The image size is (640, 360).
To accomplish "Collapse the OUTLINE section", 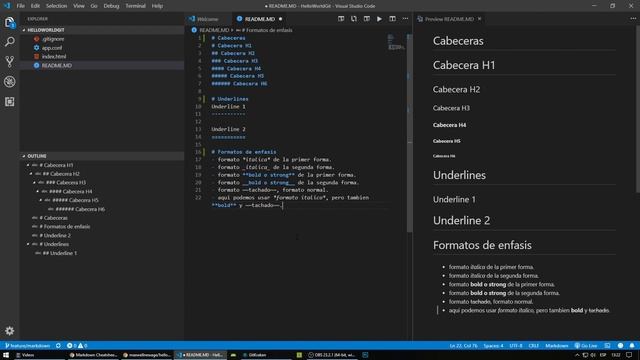I will click(x=24, y=156).
